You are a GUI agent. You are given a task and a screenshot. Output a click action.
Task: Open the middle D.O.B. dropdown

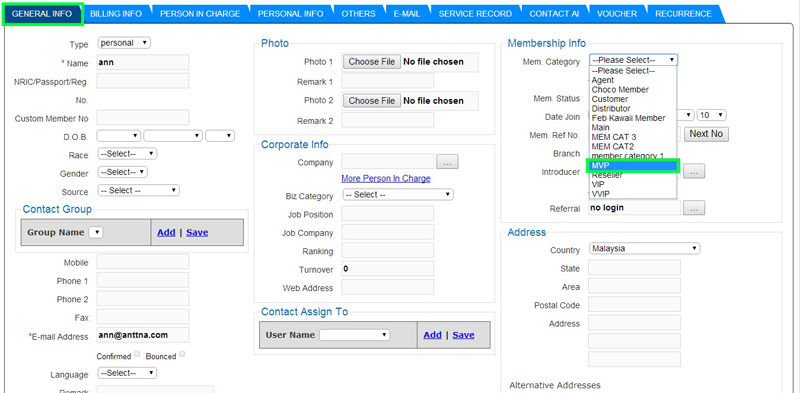click(173, 136)
